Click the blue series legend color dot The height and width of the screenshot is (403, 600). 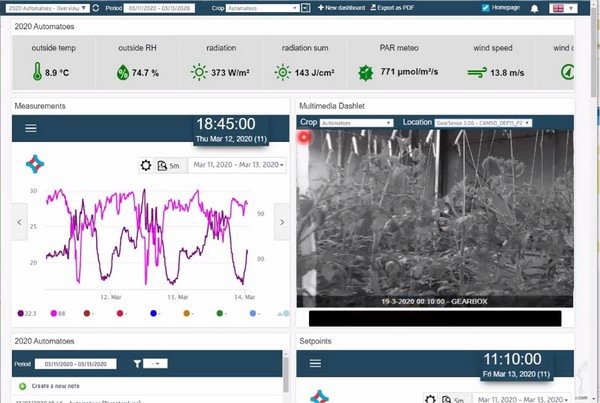click(x=151, y=313)
